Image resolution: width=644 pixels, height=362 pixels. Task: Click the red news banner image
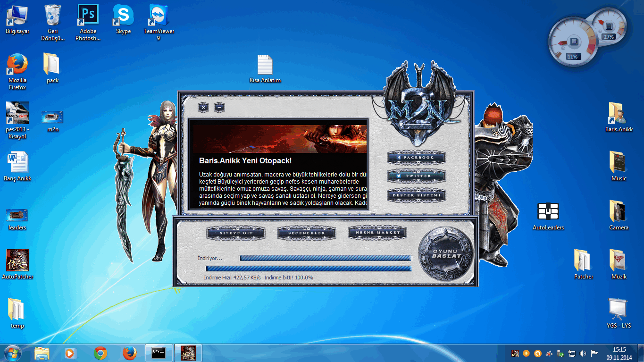279,139
